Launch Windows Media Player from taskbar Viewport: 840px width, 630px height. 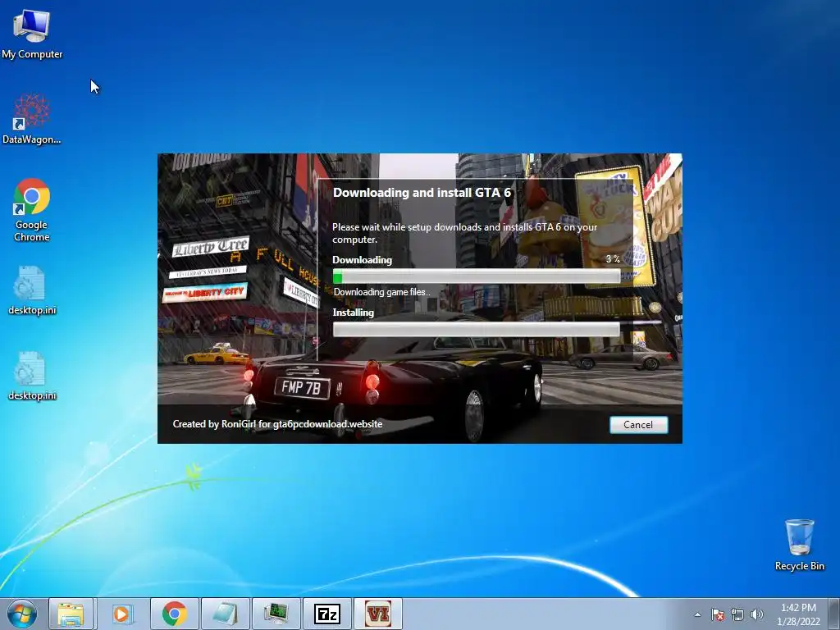tap(122, 614)
